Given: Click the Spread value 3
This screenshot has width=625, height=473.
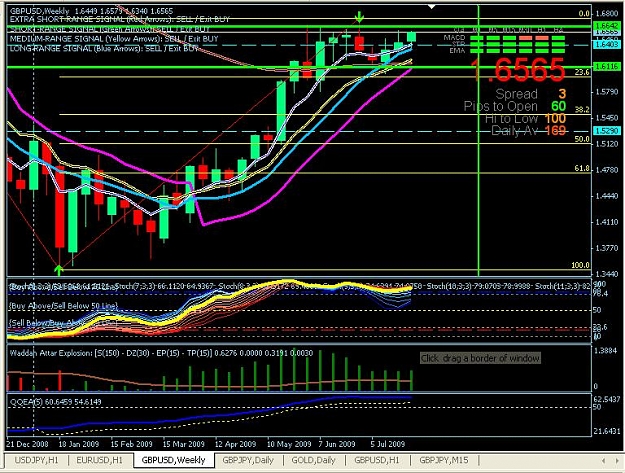Looking at the screenshot, I should pyautogui.click(x=562, y=94).
